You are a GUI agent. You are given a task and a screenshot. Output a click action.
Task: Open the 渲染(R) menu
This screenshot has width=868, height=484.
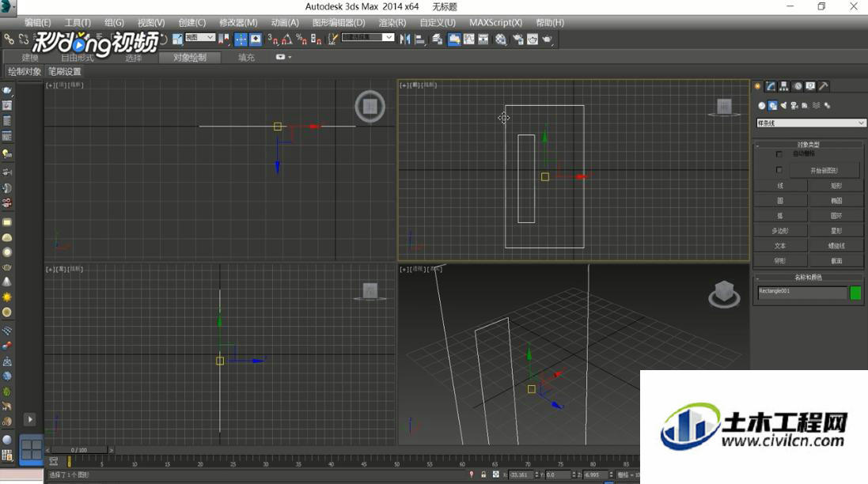[x=392, y=23]
